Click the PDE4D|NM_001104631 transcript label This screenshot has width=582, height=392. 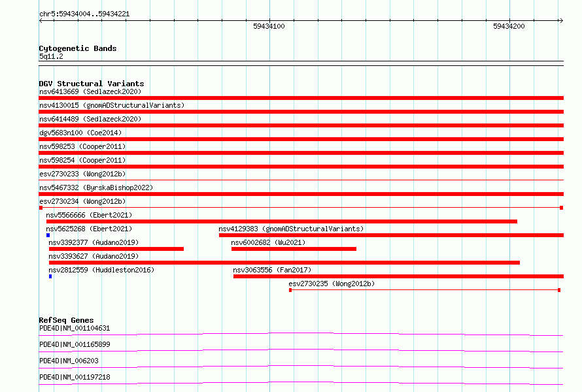75,328
